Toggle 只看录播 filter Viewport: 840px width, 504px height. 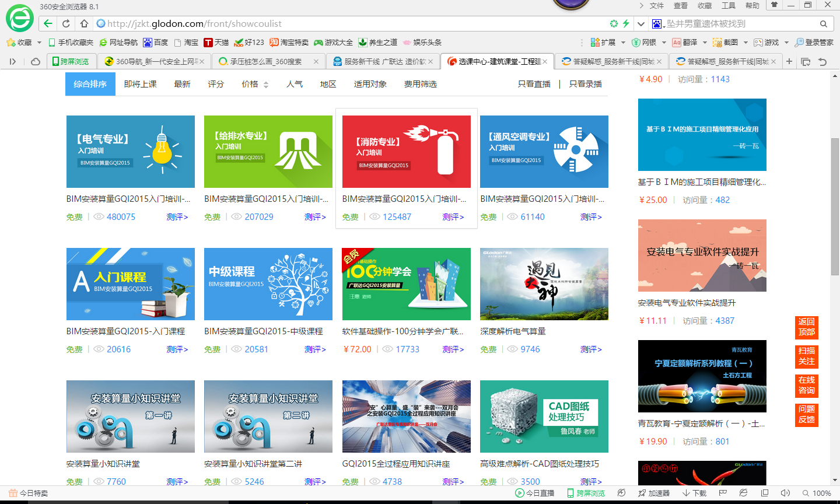[x=585, y=84]
